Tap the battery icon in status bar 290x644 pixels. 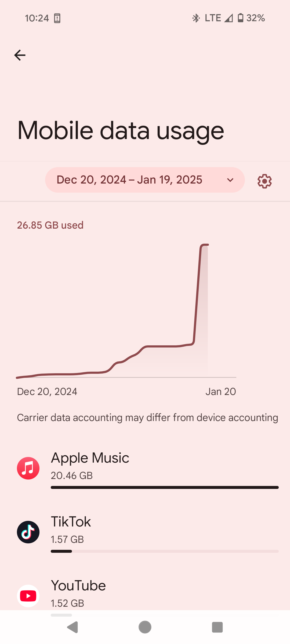[x=241, y=18]
